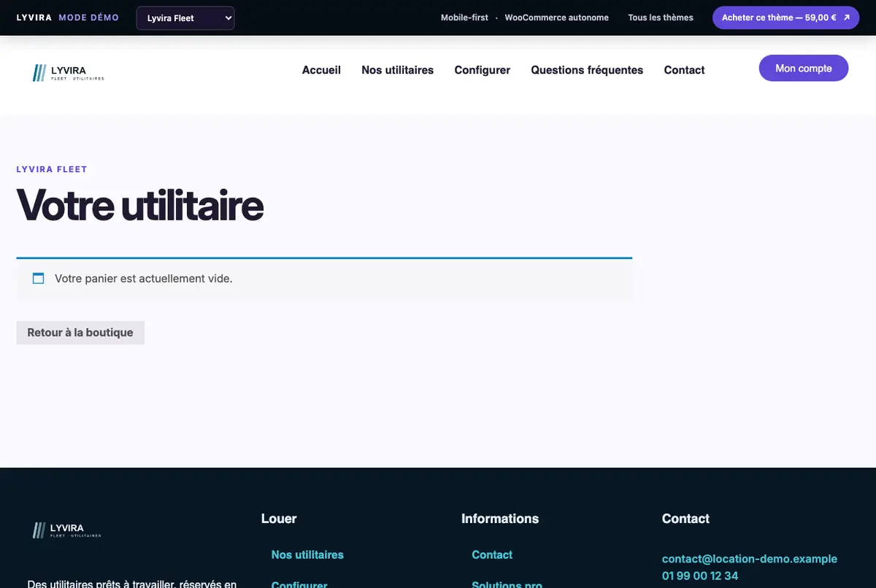
Task: Click the Informations footer heading
Action: 500,519
